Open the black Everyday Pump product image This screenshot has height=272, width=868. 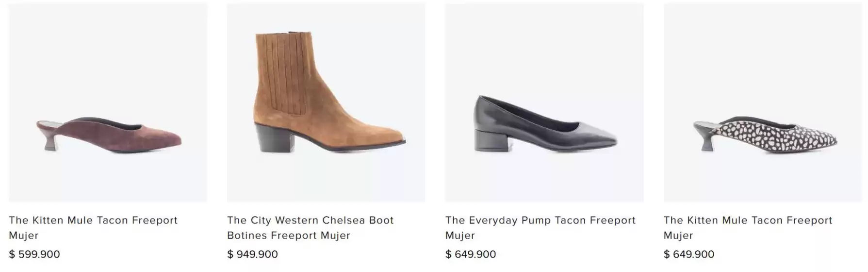(x=544, y=102)
